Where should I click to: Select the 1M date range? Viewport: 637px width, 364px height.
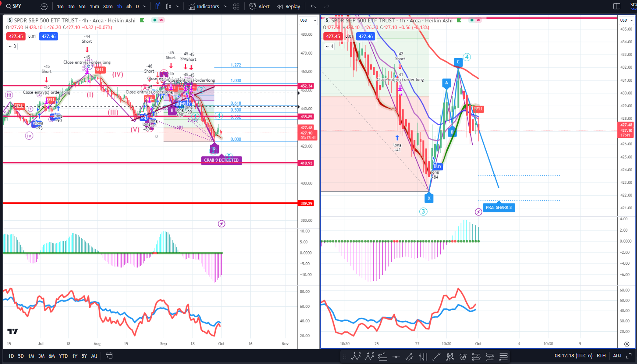pos(31,356)
